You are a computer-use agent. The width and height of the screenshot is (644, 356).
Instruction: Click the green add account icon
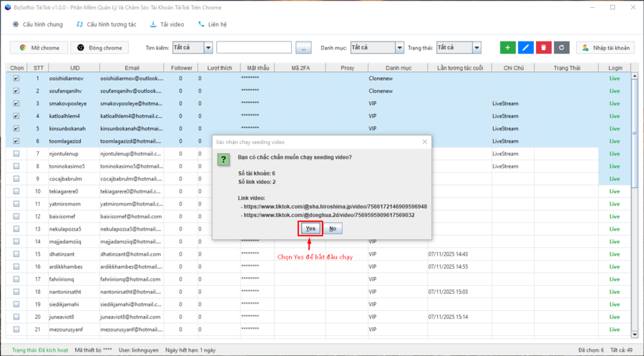[508, 47]
